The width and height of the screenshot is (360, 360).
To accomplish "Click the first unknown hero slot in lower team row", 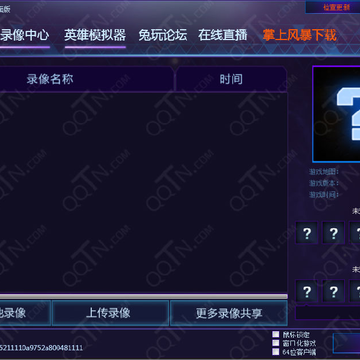I will pyautogui.click(x=307, y=291).
